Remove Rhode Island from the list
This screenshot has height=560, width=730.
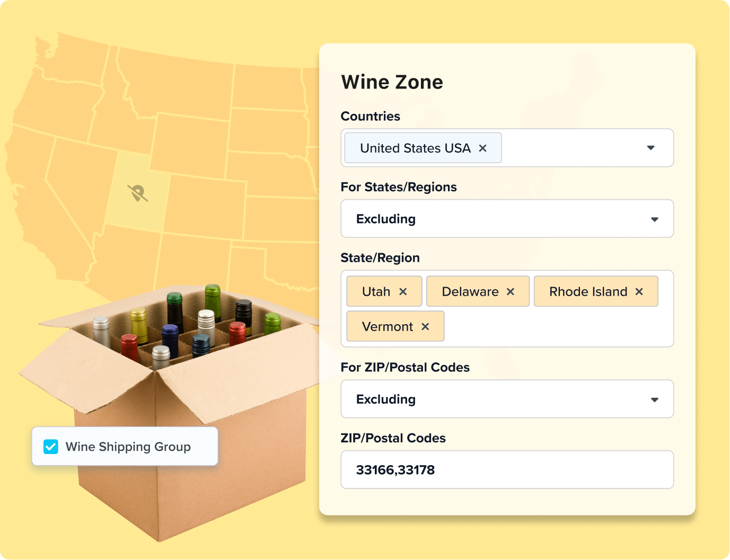pyautogui.click(x=639, y=292)
